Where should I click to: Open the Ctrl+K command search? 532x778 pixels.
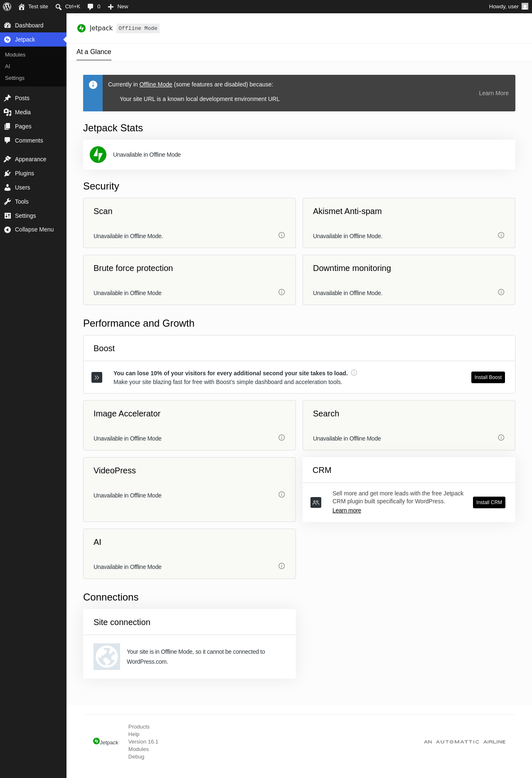pyautogui.click(x=68, y=7)
